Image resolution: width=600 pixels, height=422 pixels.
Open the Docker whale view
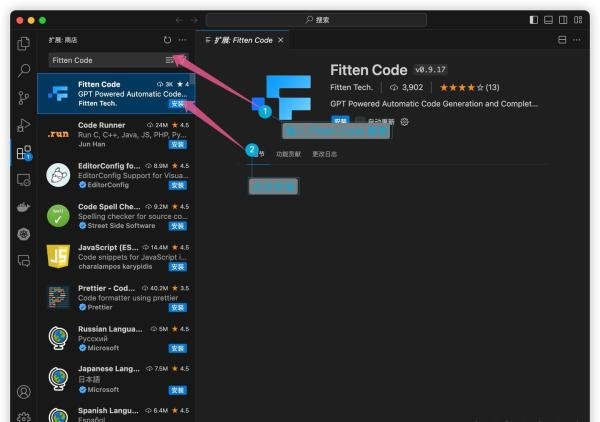pos(24,207)
